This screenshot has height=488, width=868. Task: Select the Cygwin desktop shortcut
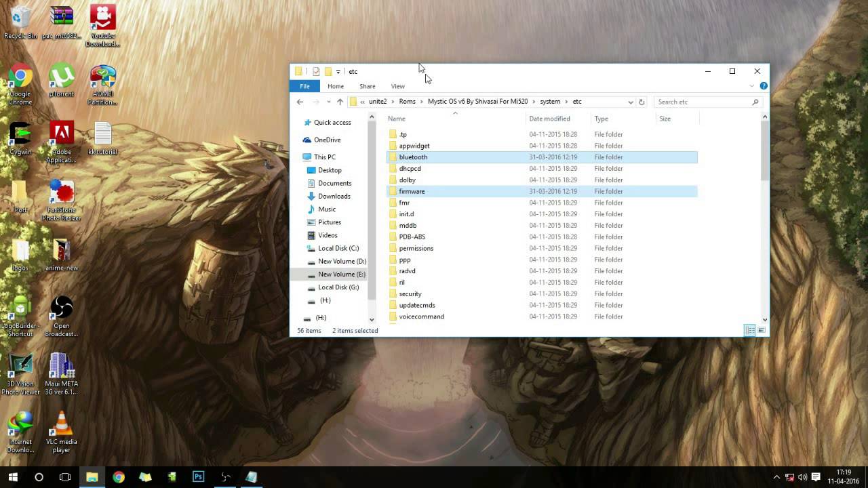[20, 138]
